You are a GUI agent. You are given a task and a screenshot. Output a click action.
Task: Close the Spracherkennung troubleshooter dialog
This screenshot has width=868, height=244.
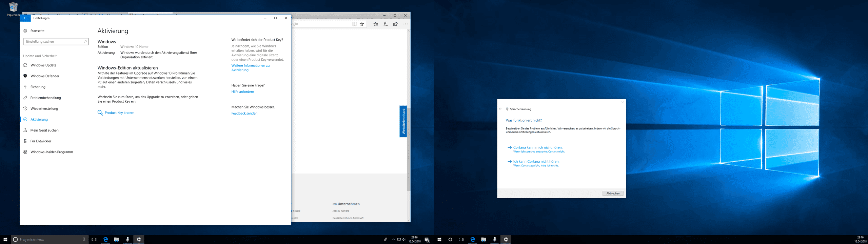click(623, 102)
